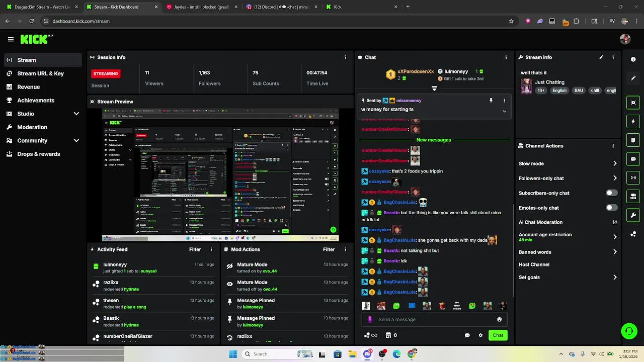Open the channel points infinity icon
The image size is (644, 362).
click(371, 335)
